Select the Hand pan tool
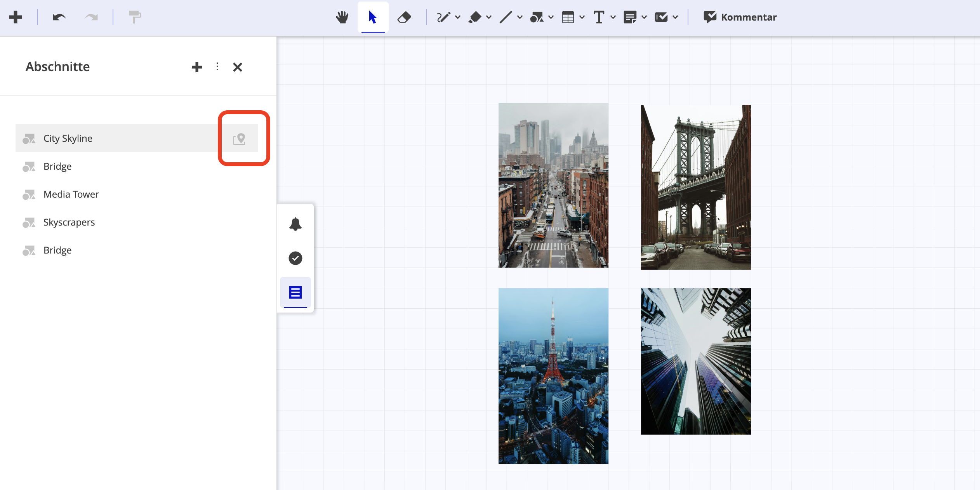This screenshot has height=490, width=980. click(342, 17)
